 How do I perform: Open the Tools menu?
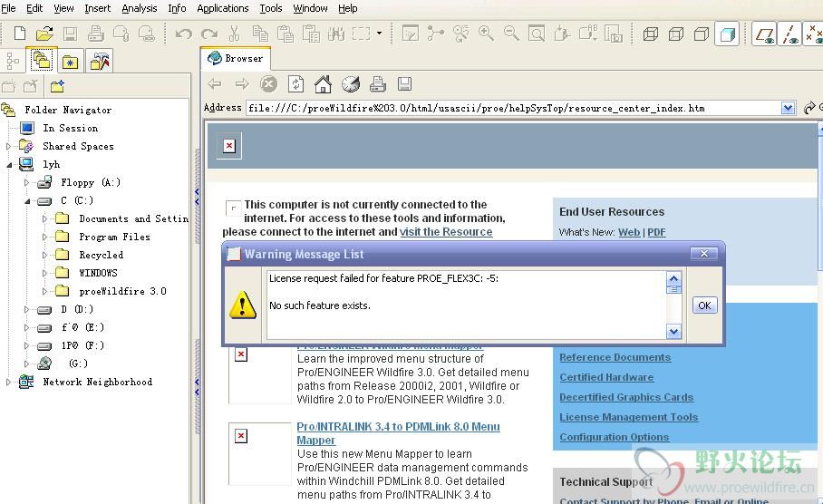271,8
